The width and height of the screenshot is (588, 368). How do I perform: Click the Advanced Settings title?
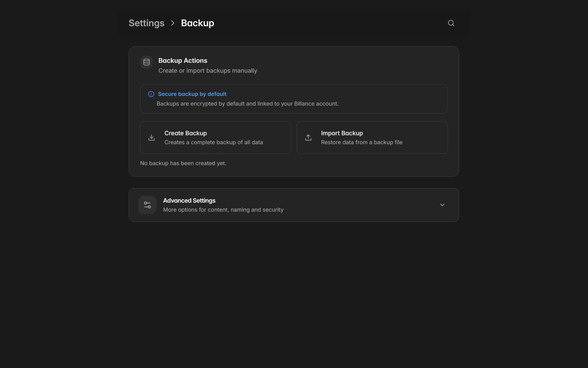189,201
